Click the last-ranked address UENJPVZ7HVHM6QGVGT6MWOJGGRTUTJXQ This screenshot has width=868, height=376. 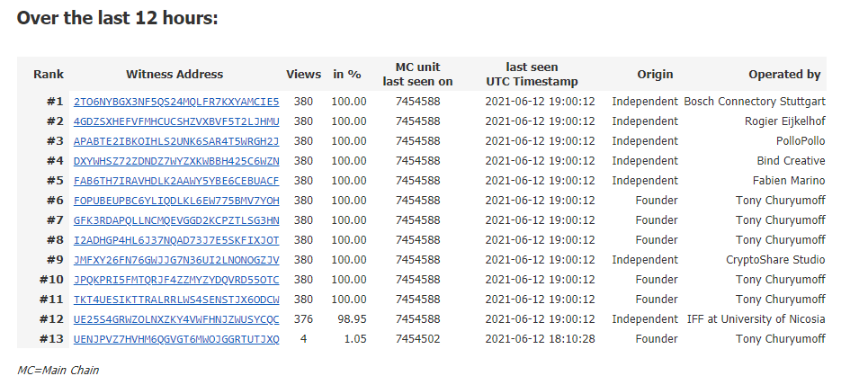tap(176, 339)
